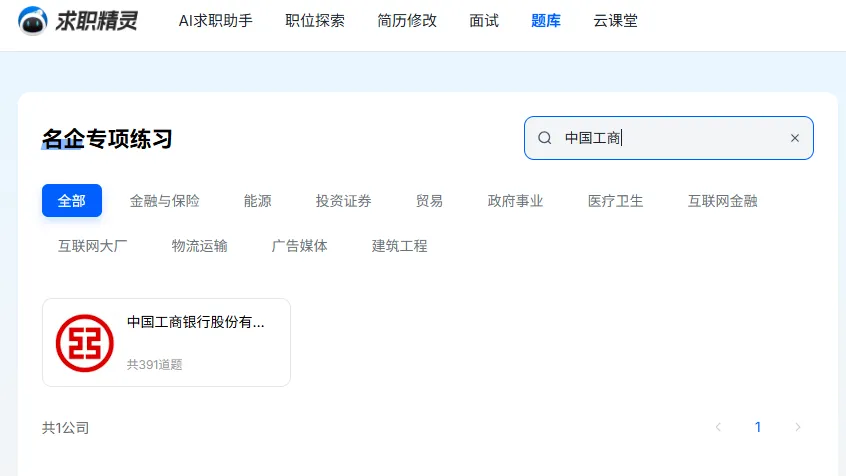
Task: Choose the 医疗卫生 filter
Action: (x=615, y=201)
